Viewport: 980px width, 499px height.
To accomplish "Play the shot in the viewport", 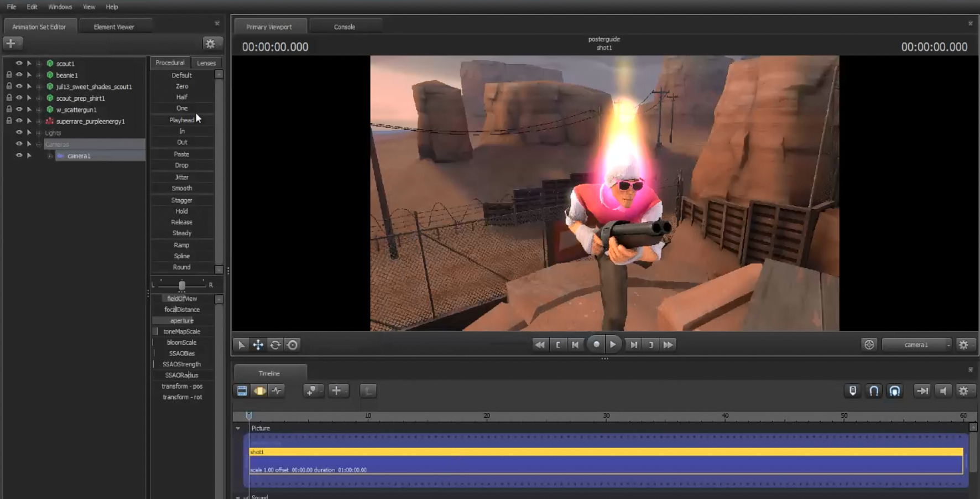I will pos(613,345).
